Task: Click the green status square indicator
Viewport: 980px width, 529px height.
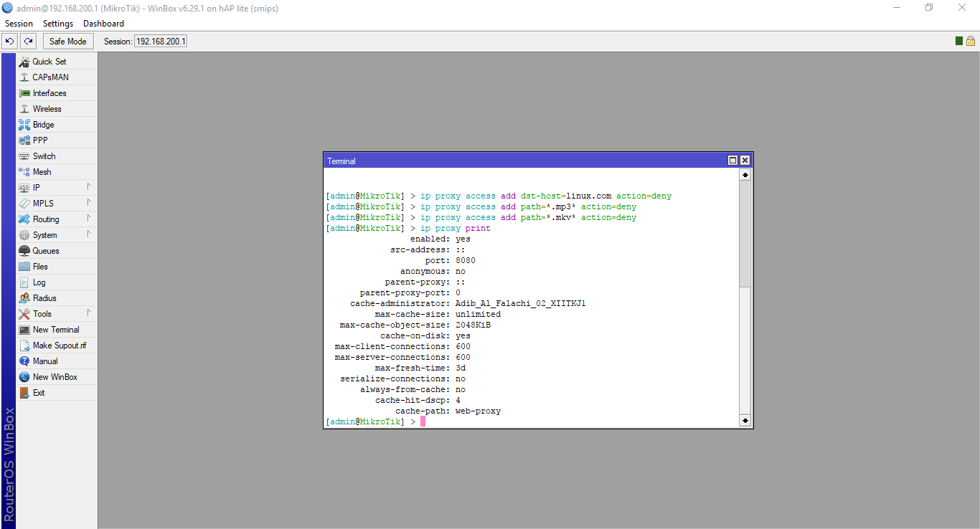Action: click(x=959, y=41)
